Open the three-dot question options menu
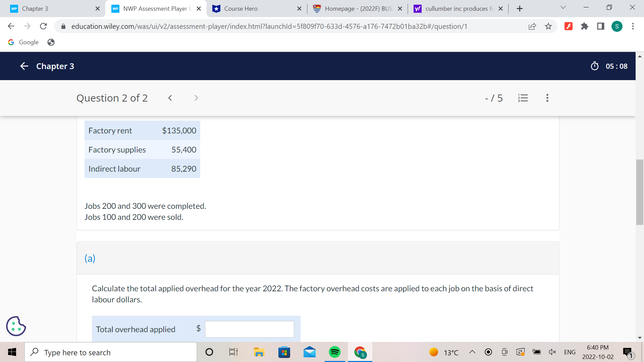This screenshot has height=362, width=644. (x=547, y=98)
